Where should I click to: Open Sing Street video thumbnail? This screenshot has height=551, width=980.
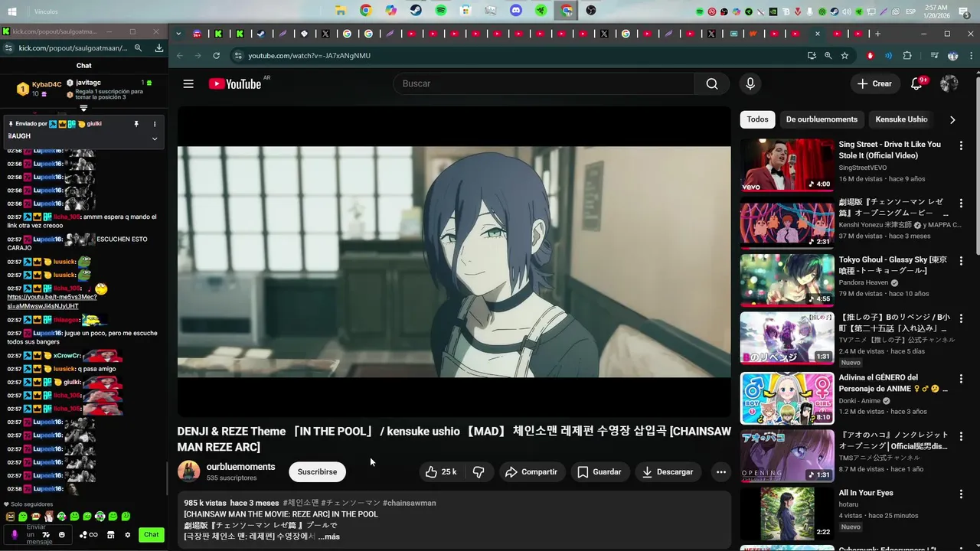(786, 165)
